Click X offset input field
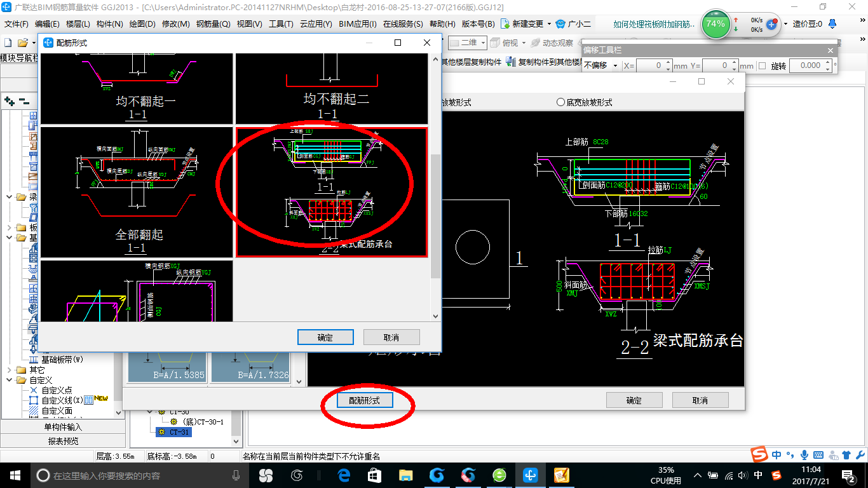 [x=651, y=65]
